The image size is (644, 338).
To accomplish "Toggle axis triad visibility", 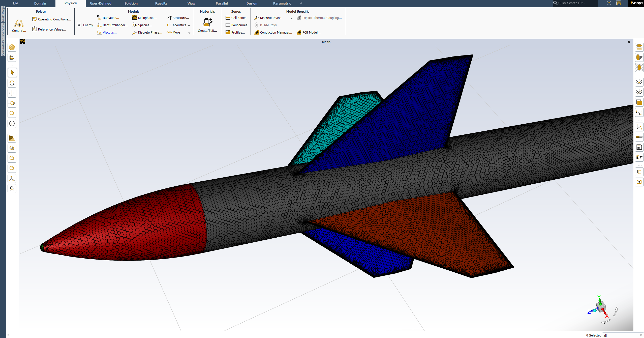I will [639, 127].
